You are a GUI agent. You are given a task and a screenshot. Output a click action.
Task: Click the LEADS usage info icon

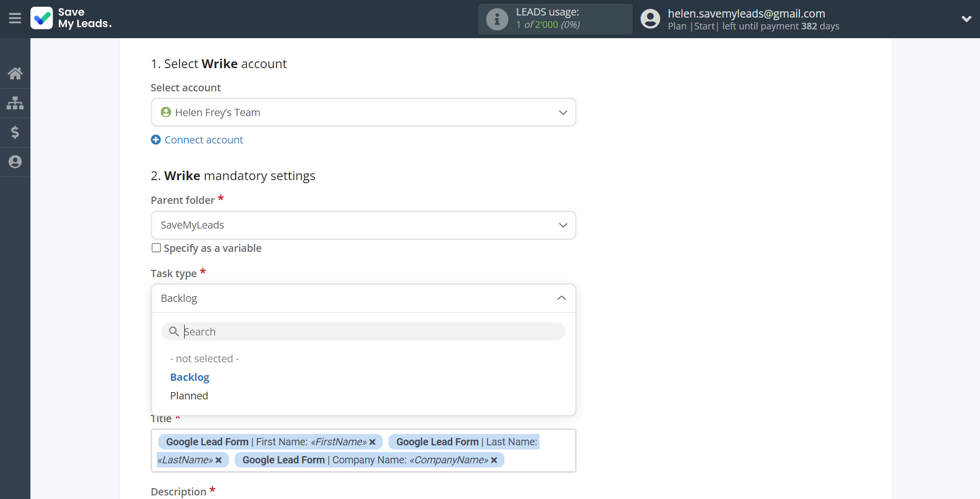point(497,19)
